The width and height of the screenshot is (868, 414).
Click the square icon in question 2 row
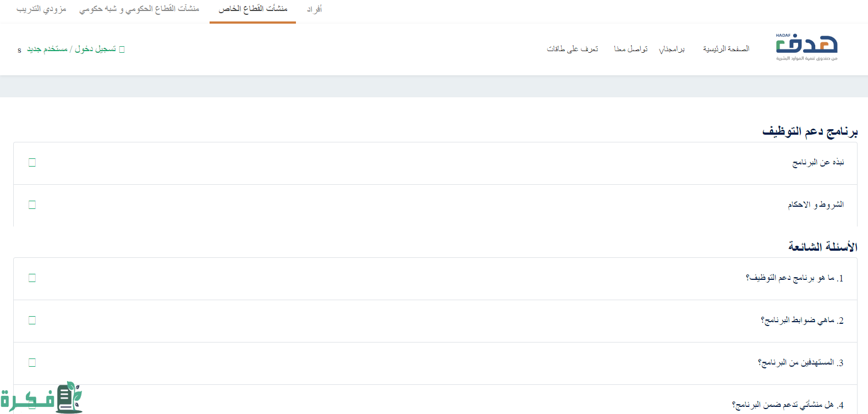32,321
